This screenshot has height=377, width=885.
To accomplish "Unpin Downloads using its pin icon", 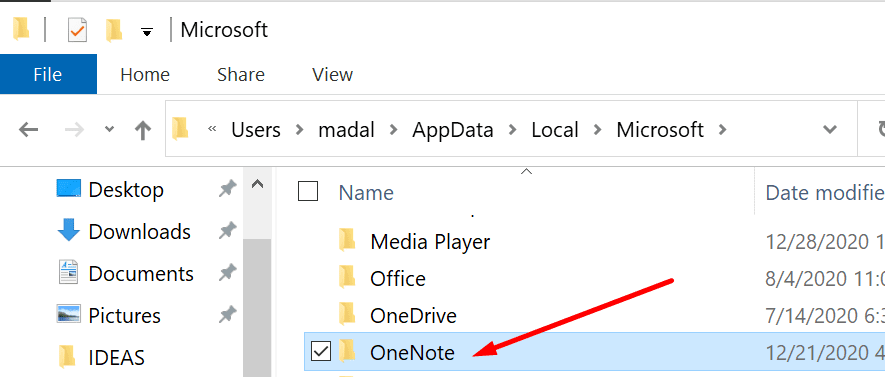I will pos(227,231).
